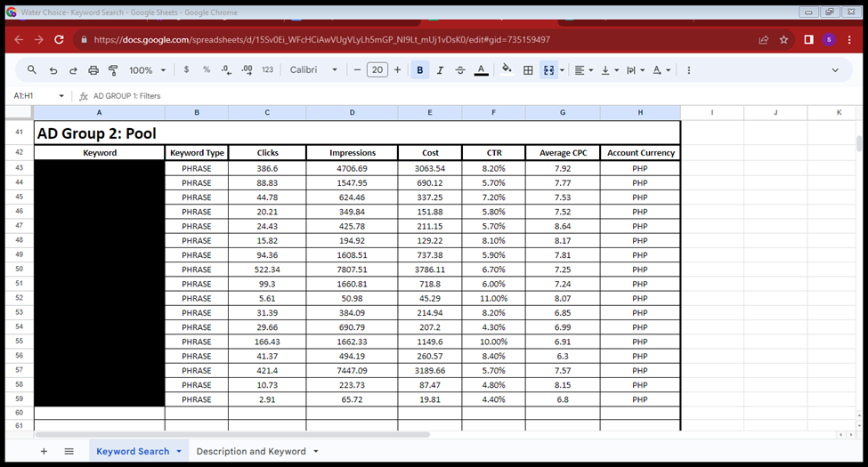Redo the last action
This screenshot has width=868, height=467.
click(73, 70)
